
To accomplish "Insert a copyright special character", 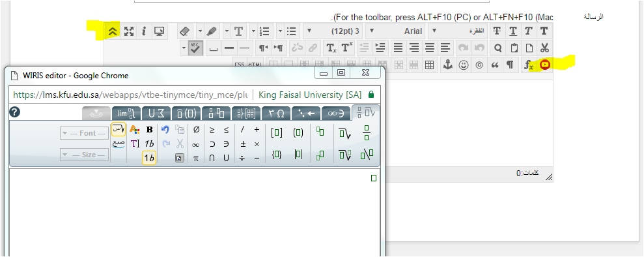I will [479, 65].
